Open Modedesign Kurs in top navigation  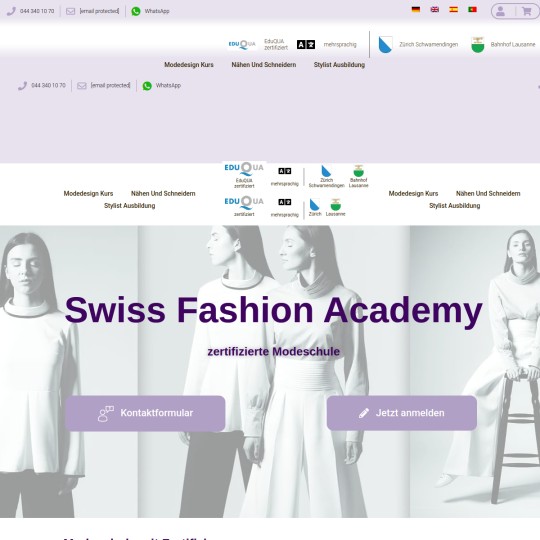tap(189, 65)
